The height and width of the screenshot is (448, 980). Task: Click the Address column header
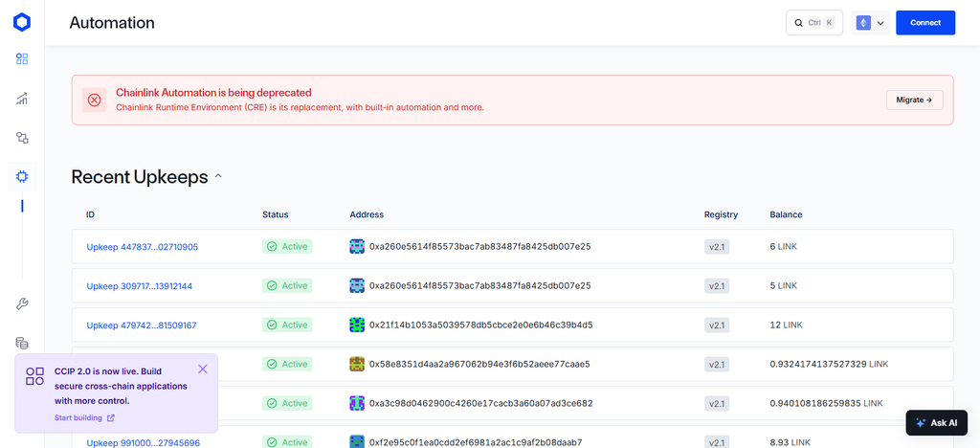367,214
